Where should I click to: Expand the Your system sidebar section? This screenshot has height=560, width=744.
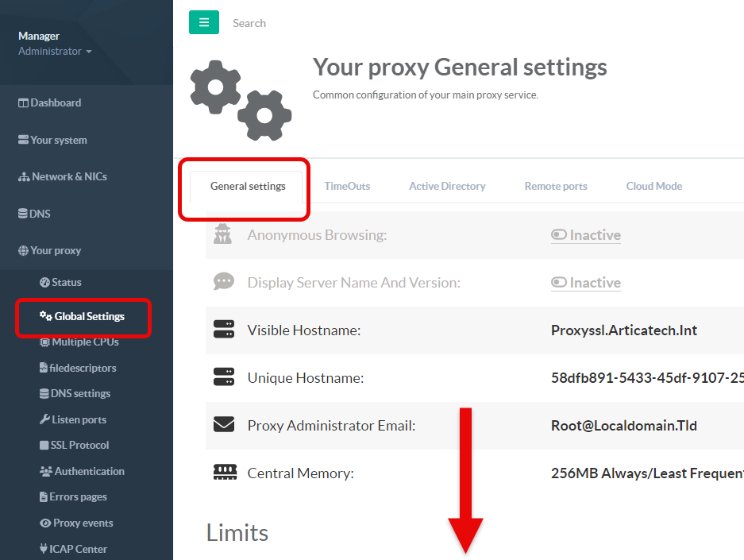click(x=58, y=140)
